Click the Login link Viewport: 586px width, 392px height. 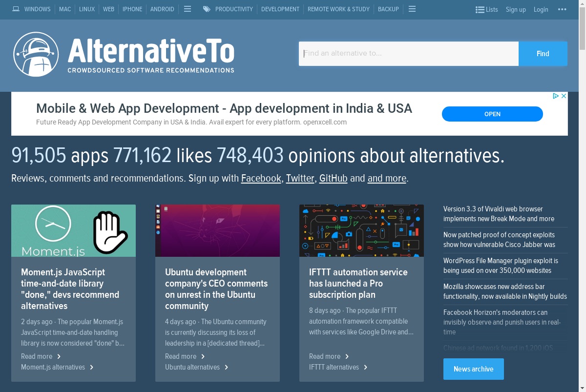tap(541, 9)
